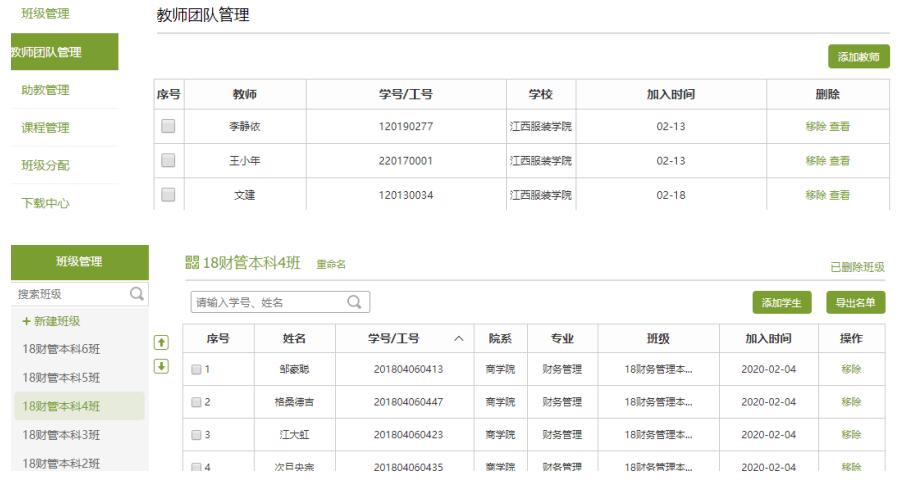Screen dimensions: 897x495
Task: Click the 重命名 link beside class title
Action: click(330, 264)
